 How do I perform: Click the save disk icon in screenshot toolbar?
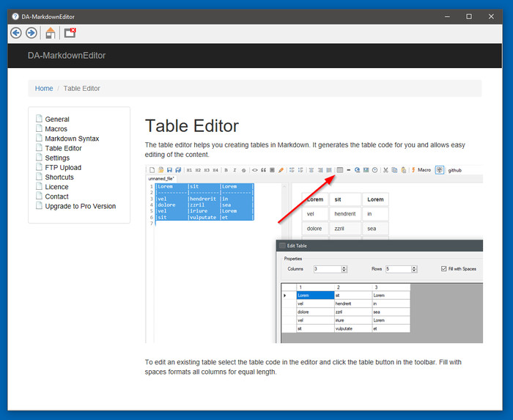click(169, 170)
